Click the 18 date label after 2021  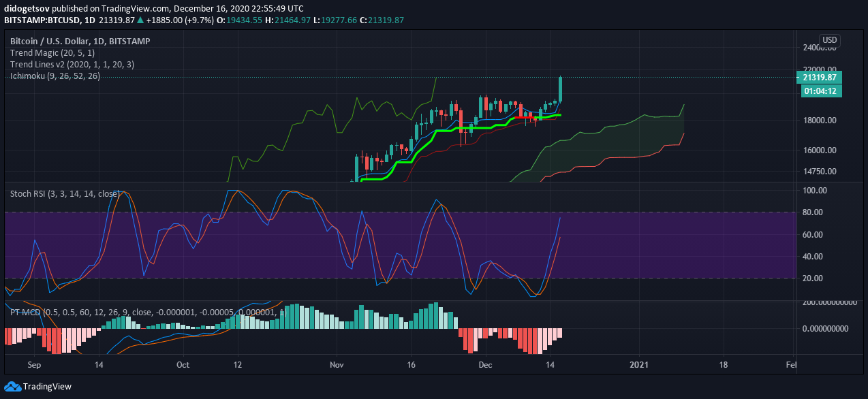tap(723, 364)
